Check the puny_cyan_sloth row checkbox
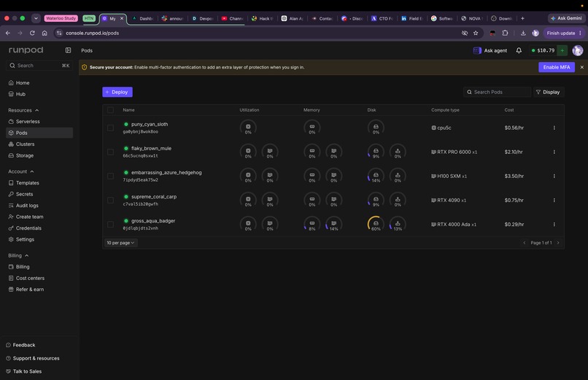The height and width of the screenshot is (380, 588). click(x=110, y=128)
